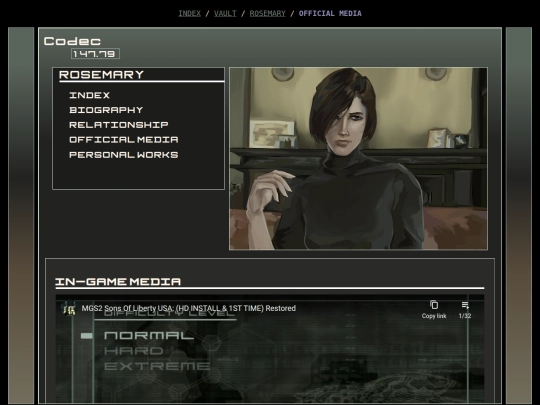The image size is (540, 405).
Task: Click the IN-GAME MEDIA heading
Action: pos(118,282)
